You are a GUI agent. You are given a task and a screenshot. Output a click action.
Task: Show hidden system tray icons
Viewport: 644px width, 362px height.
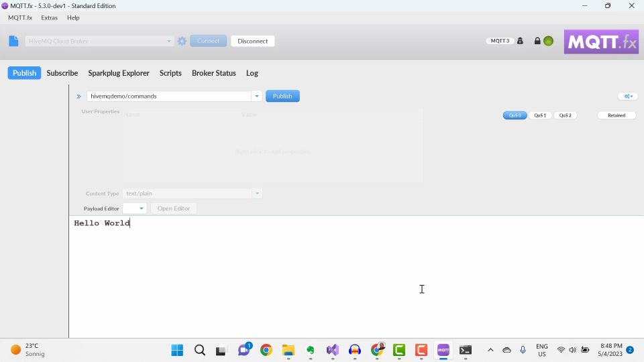click(490, 350)
